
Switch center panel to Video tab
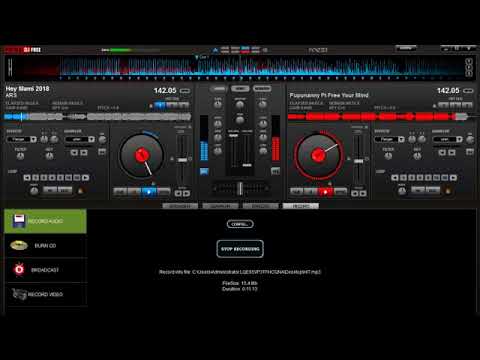pyautogui.click(x=240, y=89)
